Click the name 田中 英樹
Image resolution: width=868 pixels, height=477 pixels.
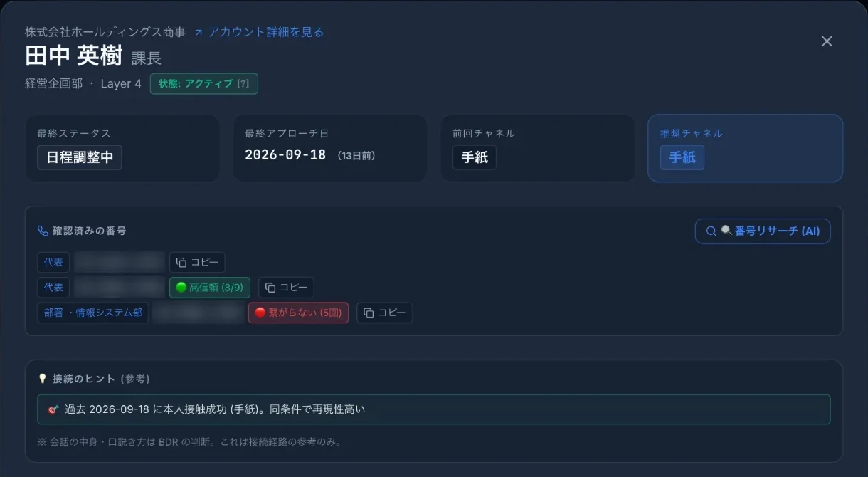(73, 56)
